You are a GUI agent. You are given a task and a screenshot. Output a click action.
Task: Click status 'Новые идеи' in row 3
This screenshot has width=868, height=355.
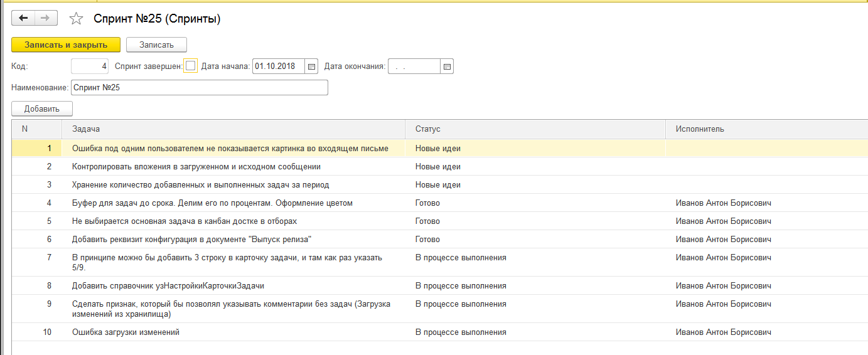(x=438, y=185)
